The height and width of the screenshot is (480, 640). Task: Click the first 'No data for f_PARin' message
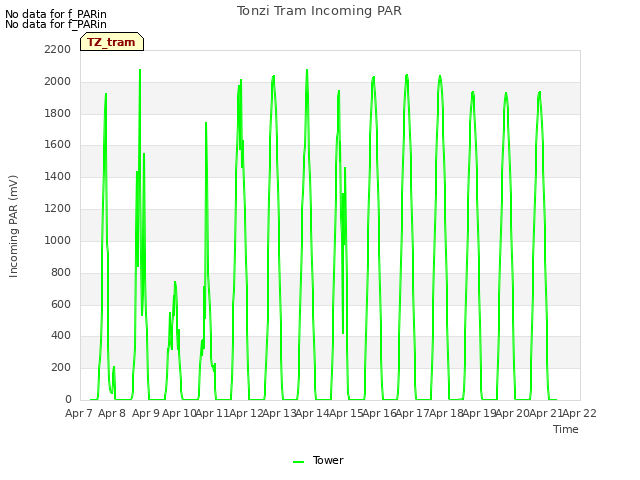coord(56,14)
